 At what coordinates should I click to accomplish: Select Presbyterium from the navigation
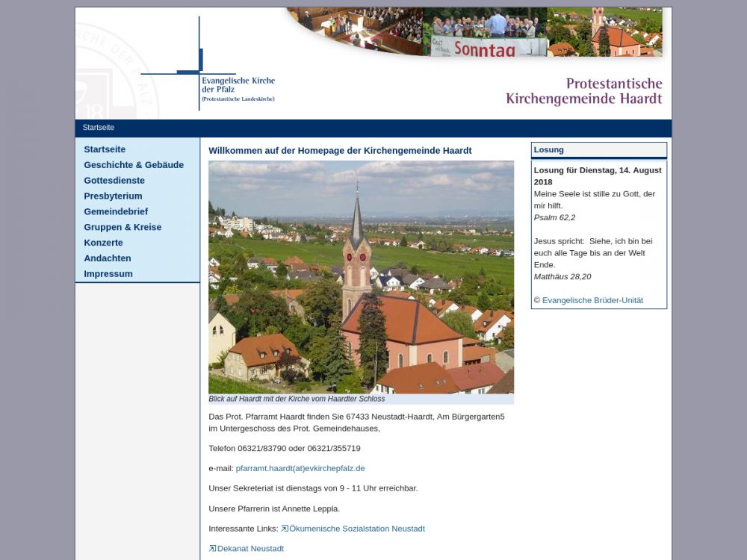(113, 196)
